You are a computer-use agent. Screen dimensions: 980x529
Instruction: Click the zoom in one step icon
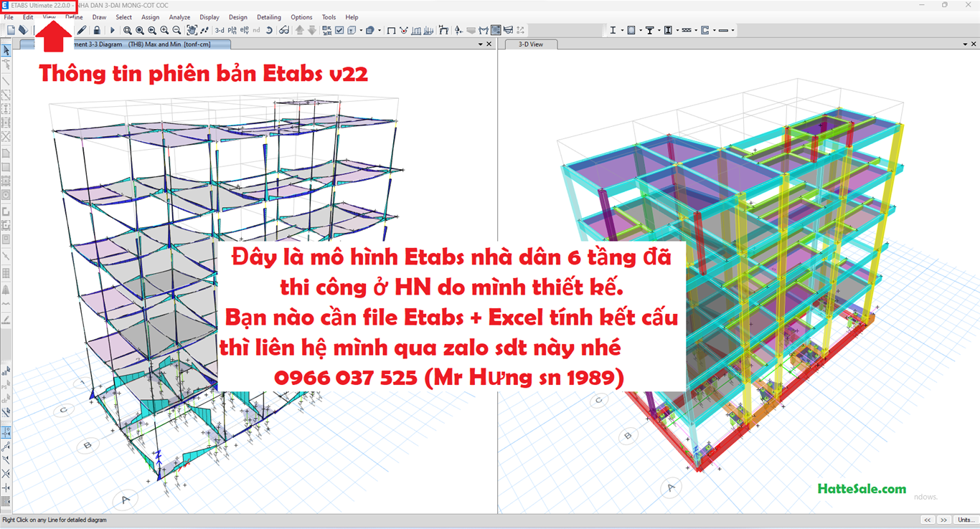(x=164, y=30)
